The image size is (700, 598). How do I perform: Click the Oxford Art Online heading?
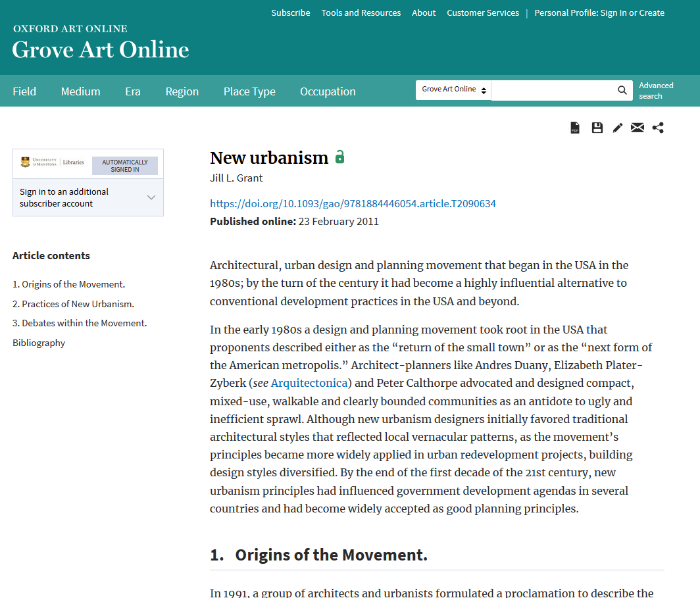[70, 28]
